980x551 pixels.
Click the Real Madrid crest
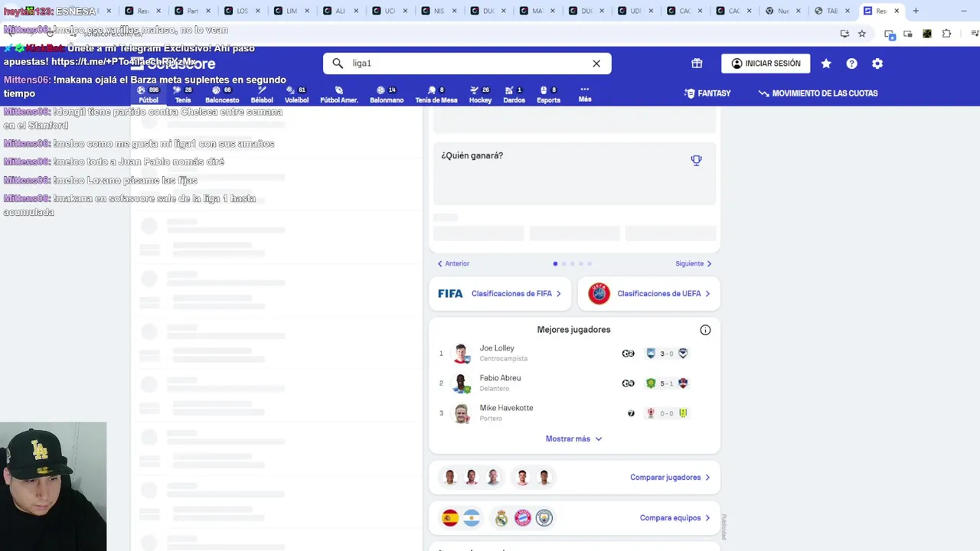[501, 518]
